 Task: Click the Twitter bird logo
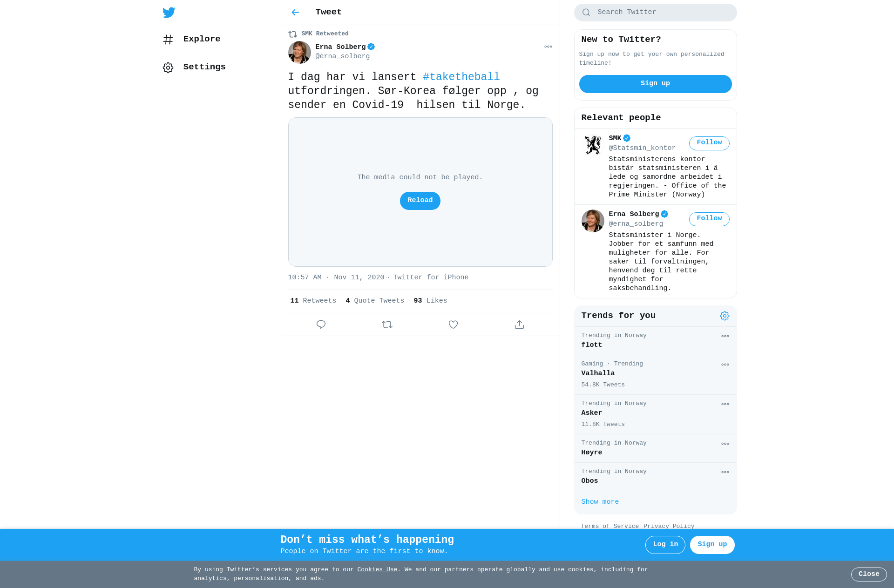click(169, 13)
